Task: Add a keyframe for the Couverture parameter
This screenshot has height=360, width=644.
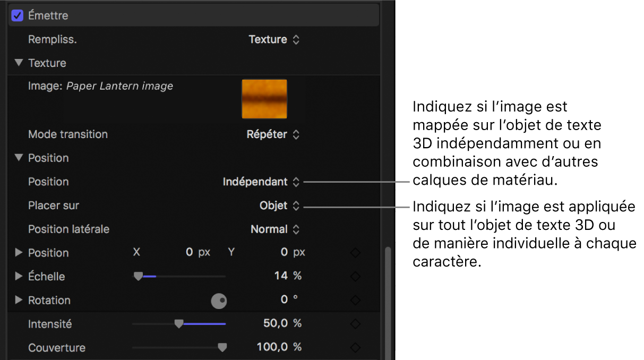Action: point(355,348)
